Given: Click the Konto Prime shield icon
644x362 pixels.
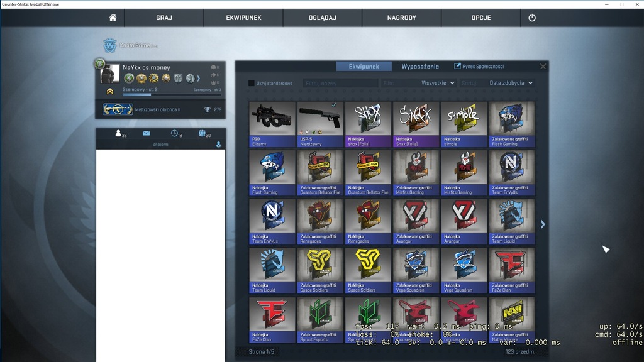Looking at the screenshot, I should click(109, 45).
